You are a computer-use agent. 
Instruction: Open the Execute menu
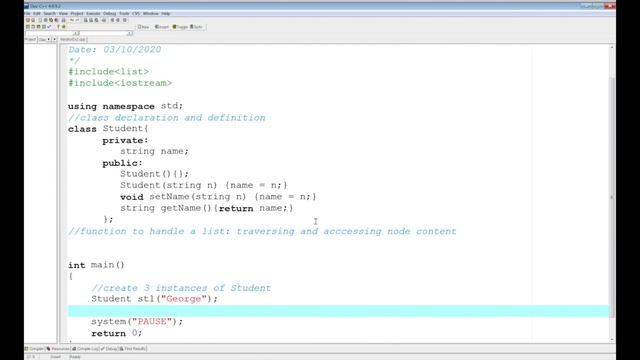[x=93, y=13]
